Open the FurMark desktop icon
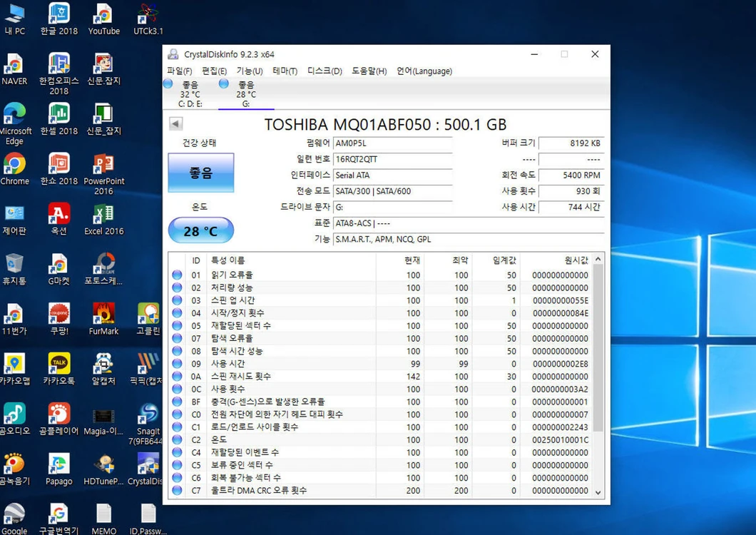The image size is (756, 535). (103, 320)
